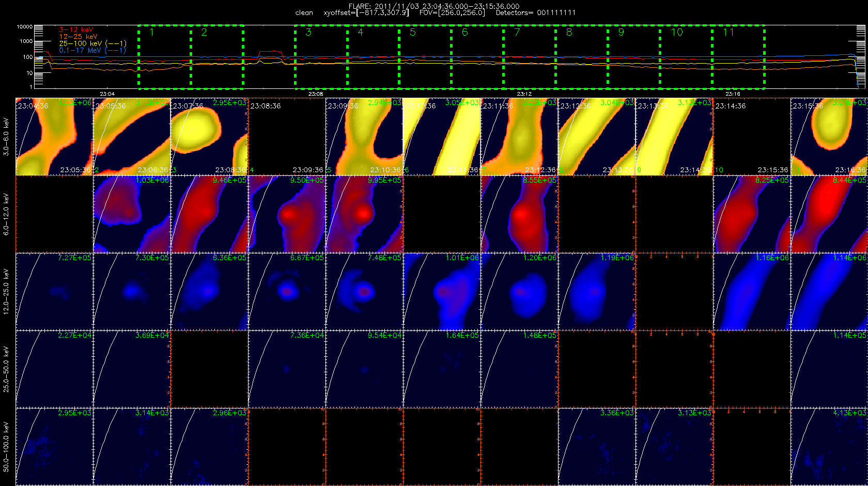868x486 pixels.
Task: Click the 23:12 time axis label
Action: coord(524,94)
